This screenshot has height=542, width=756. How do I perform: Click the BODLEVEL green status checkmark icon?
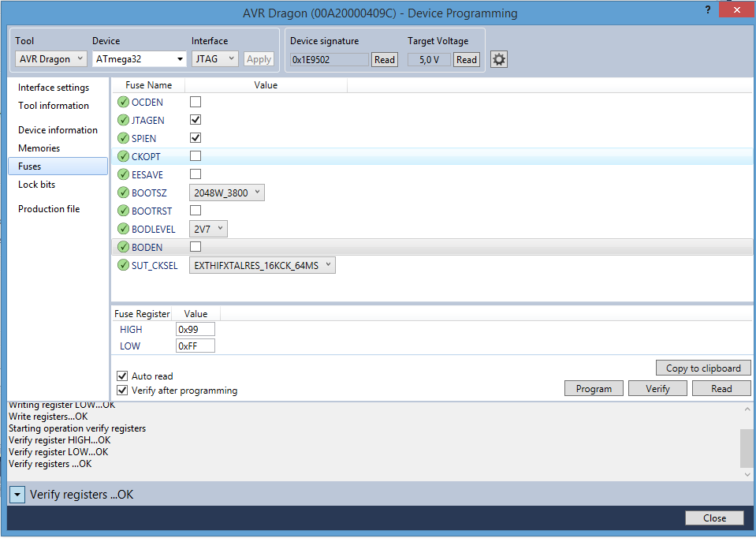tap(124, 229)
